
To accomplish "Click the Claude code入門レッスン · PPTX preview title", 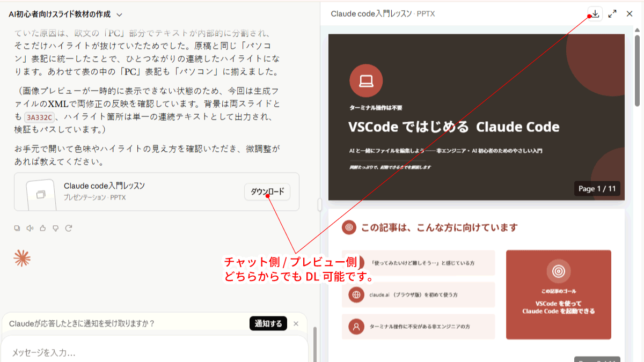I will (x=383, y=14).
